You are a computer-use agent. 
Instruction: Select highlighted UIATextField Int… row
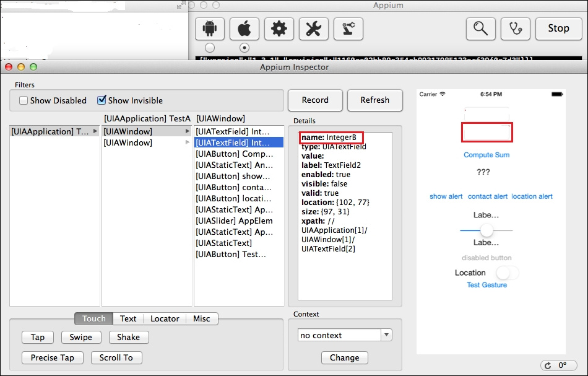[x=239, y=142]
